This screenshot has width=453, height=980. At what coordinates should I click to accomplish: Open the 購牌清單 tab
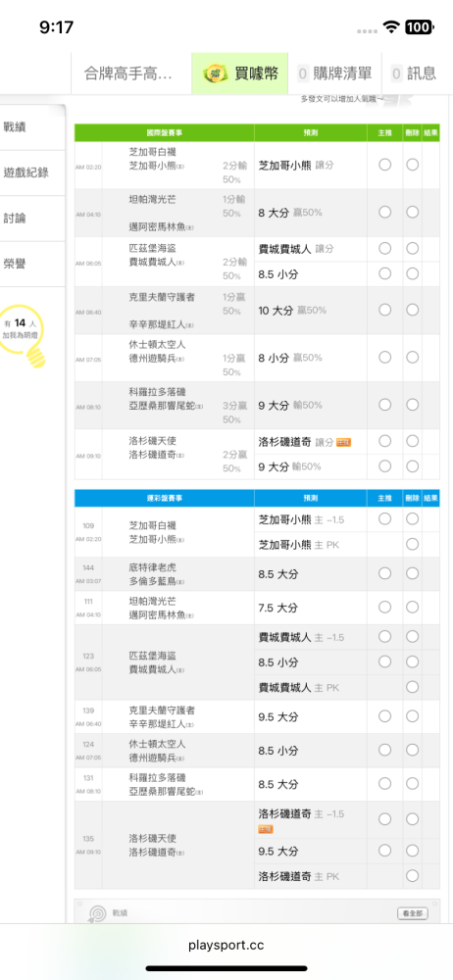click(334, 73)
